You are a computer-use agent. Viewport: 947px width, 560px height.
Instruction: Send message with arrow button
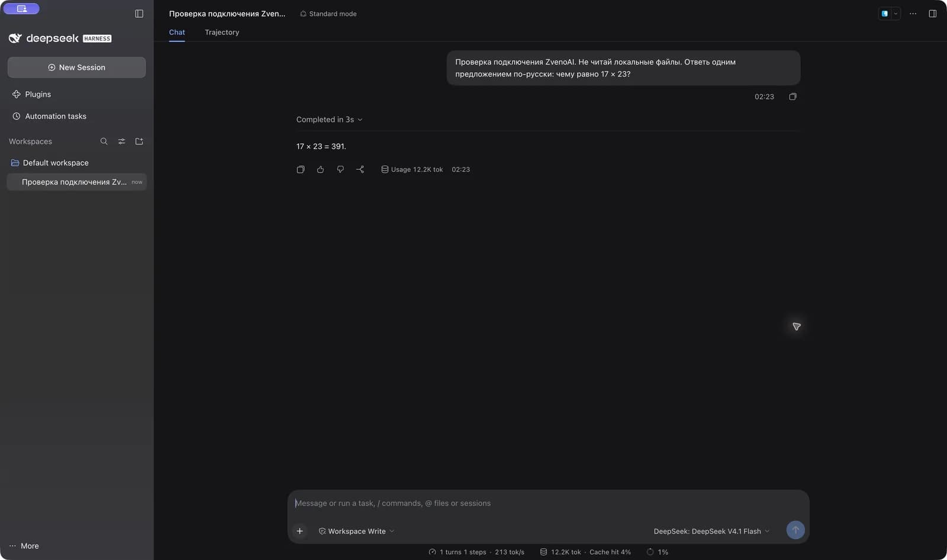click(x=795, y=530)
